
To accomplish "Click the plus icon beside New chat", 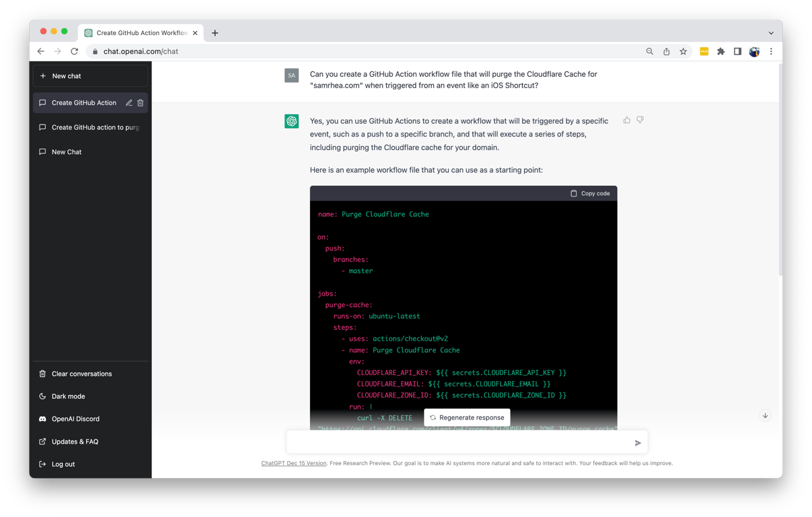I will pos(43,76).
